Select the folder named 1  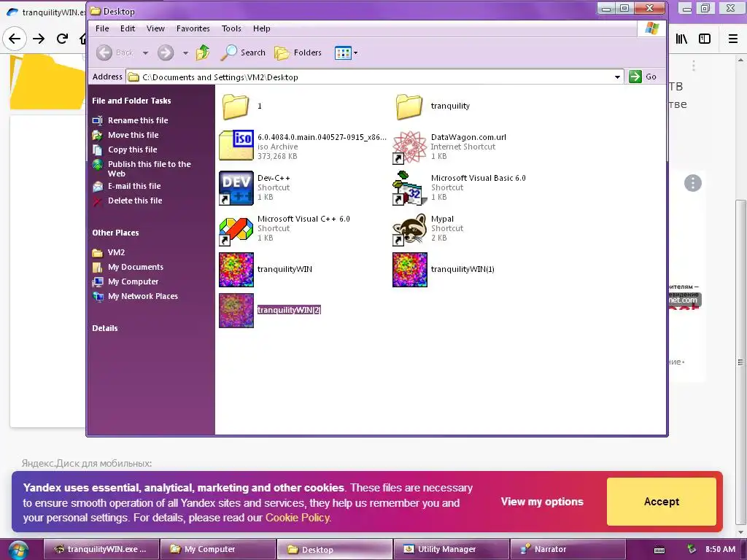coord(236,106)
